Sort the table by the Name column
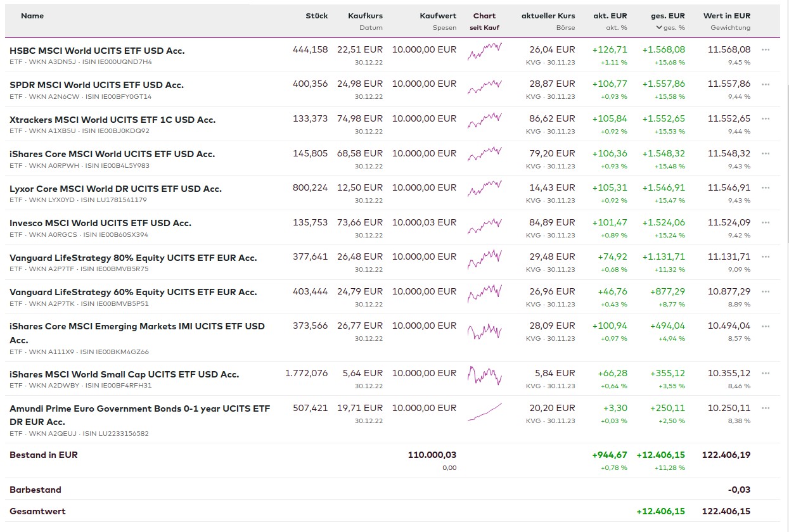The height and width of the screenshot is (532, 789). [32, 16]
